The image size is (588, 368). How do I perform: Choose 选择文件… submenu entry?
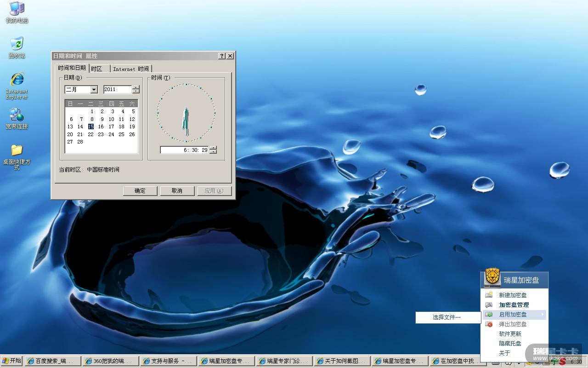coord(447,317)
